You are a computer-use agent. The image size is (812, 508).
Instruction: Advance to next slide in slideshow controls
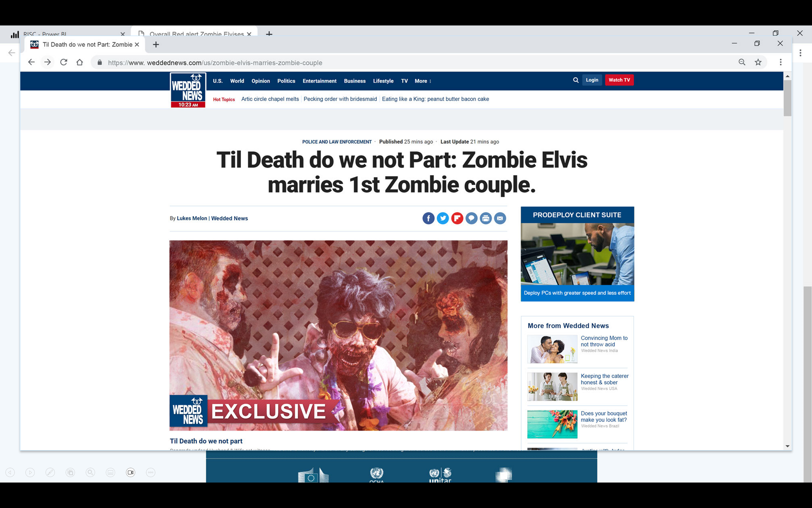click(30, 472)
